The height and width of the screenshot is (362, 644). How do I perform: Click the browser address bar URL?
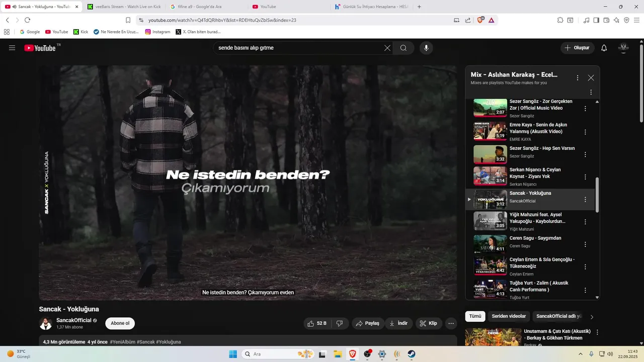(x=222, y=20)
